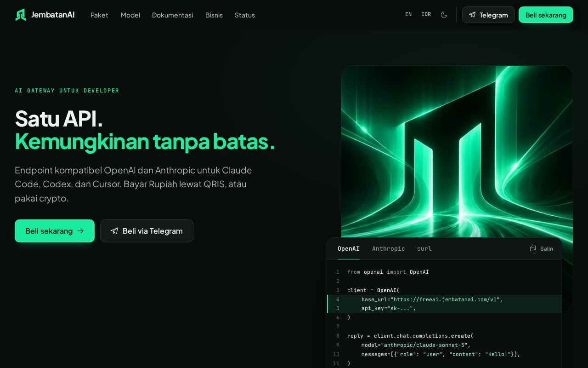Click the 'from openai import OpenAI' line

click(388, 272)
